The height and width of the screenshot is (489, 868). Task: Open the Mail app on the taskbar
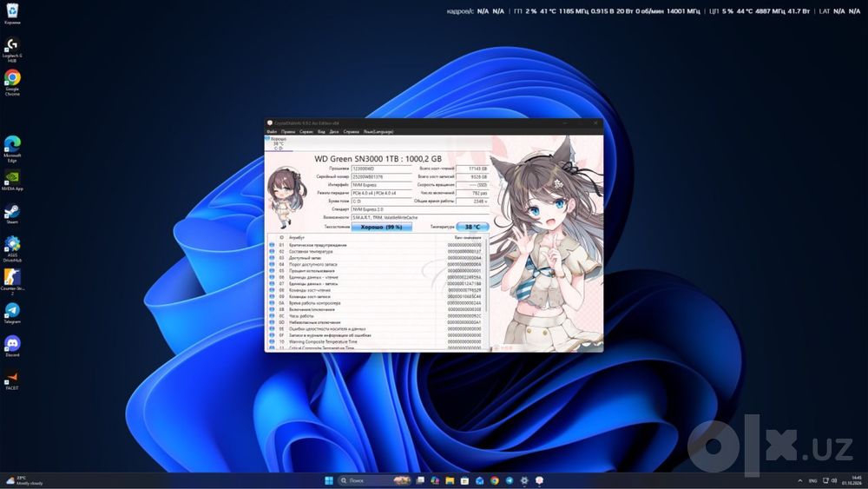pos(480,480)
